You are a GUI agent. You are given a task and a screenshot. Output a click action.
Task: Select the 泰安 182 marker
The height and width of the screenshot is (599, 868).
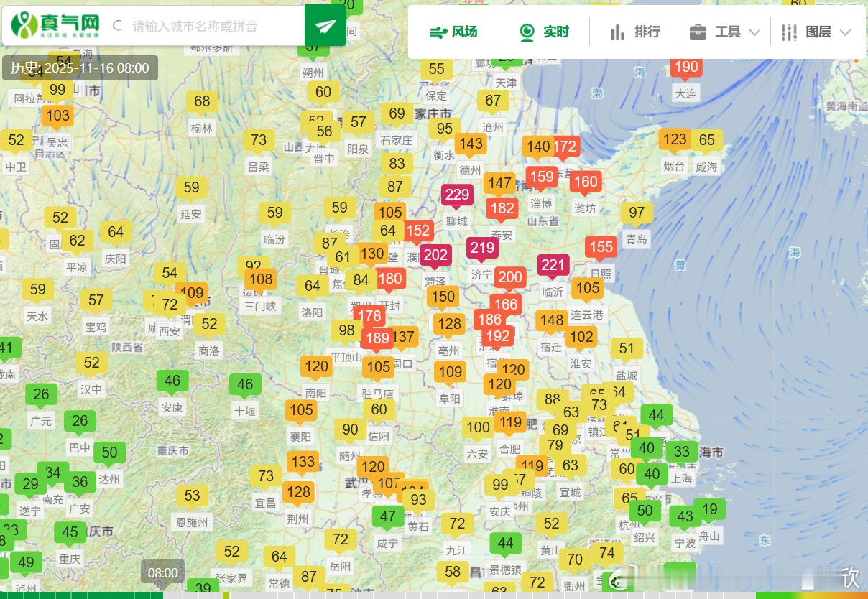click(x=502, y=210)
